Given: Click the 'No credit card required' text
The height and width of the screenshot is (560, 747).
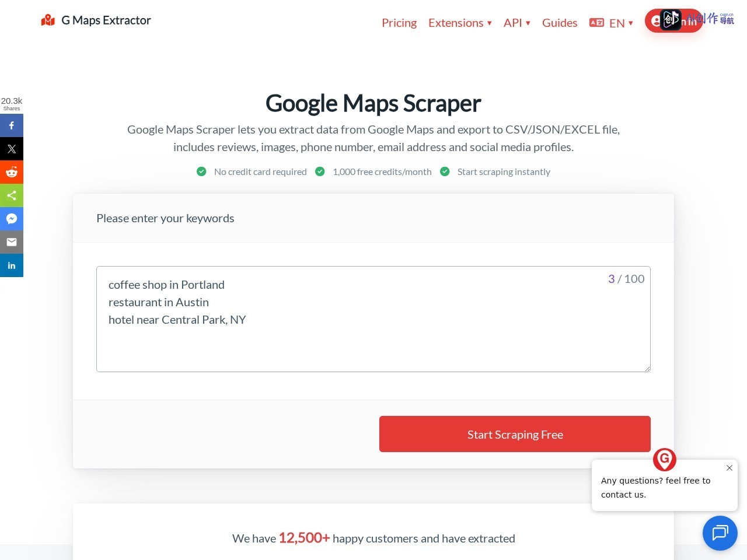Looking at the screenshot, I should click(260, 171).
